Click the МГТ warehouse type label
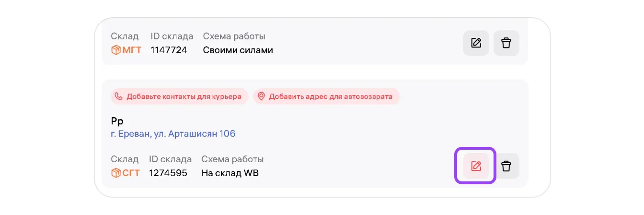644x215 pixels. (x=132, y=50)
